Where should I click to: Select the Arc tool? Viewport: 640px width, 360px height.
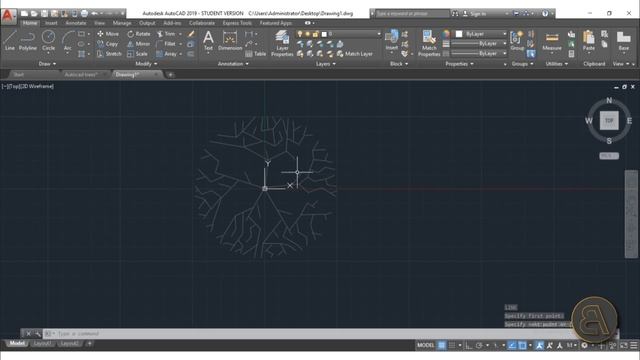(x=67, y=41)
